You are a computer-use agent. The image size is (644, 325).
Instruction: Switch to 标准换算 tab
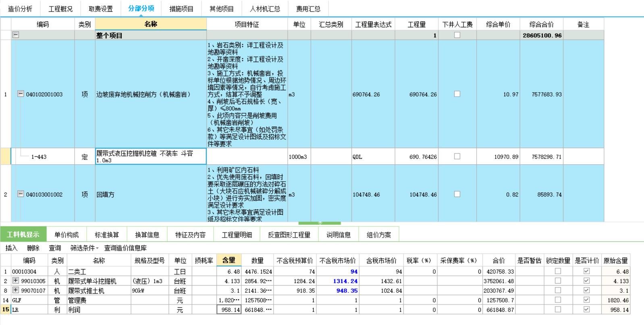pos(107,235)
